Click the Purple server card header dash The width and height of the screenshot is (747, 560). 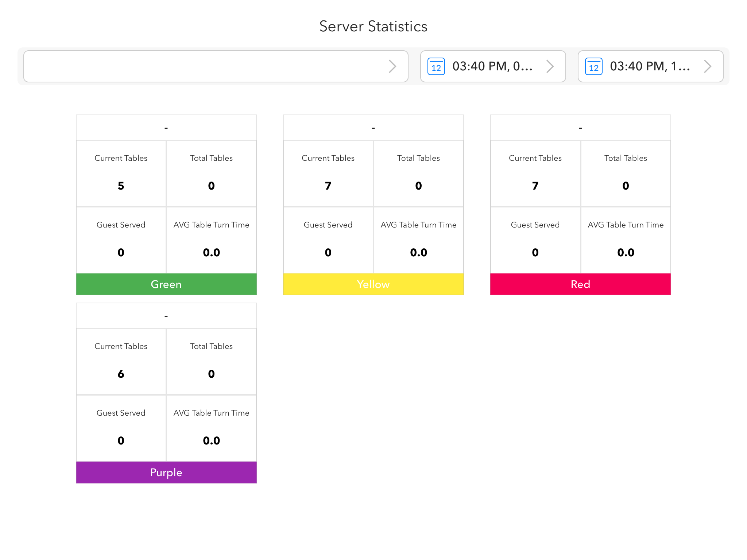[166, 316]
